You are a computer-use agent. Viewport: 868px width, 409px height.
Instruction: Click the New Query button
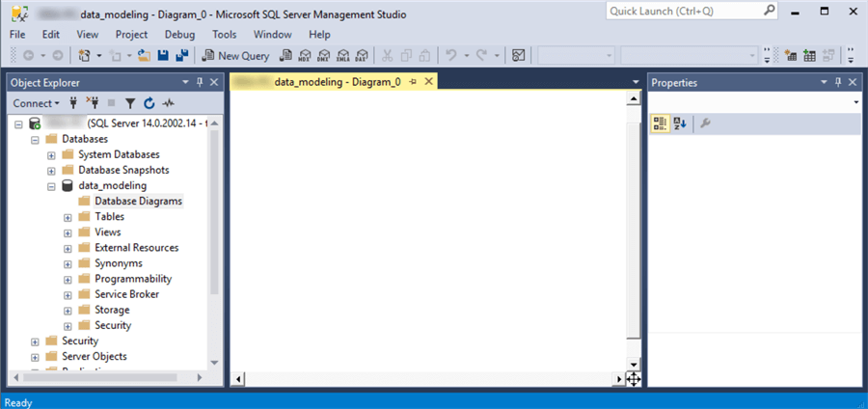tap(235, 55)
